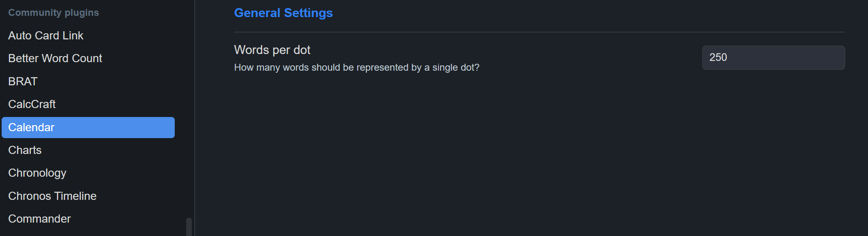Click the Words per dot input field

click(773, 58)
